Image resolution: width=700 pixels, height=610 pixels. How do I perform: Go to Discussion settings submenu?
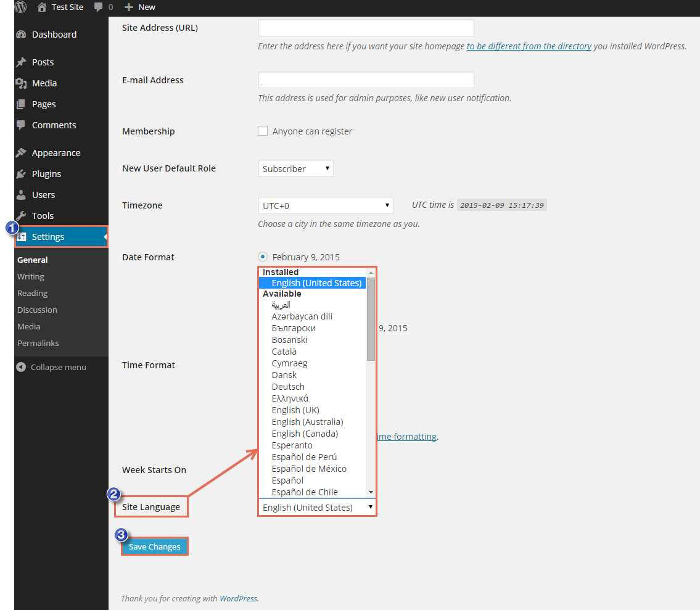tap(37, 310)
